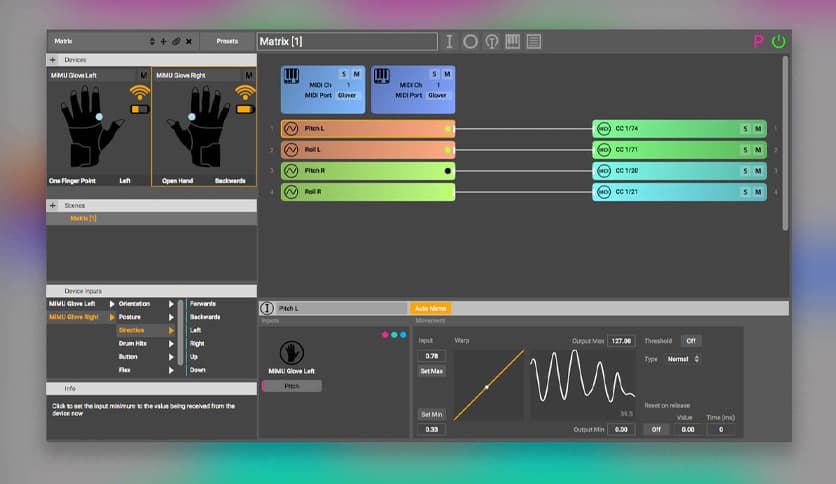Image resolution: width=836 pixels, height=484 pixels.
Task: Choose Drum Hits from device inputs
Action: click(134, 343)
